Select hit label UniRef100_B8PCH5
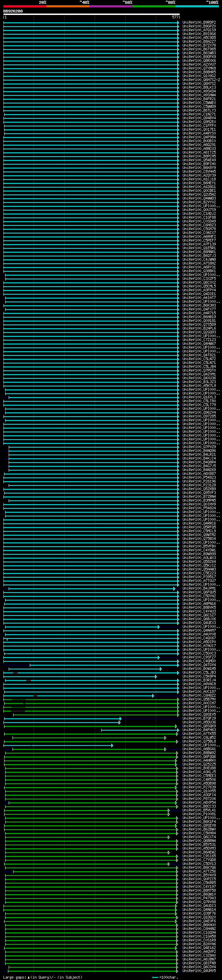The height and width of the screenshot is (980, 222). (199, 156)
